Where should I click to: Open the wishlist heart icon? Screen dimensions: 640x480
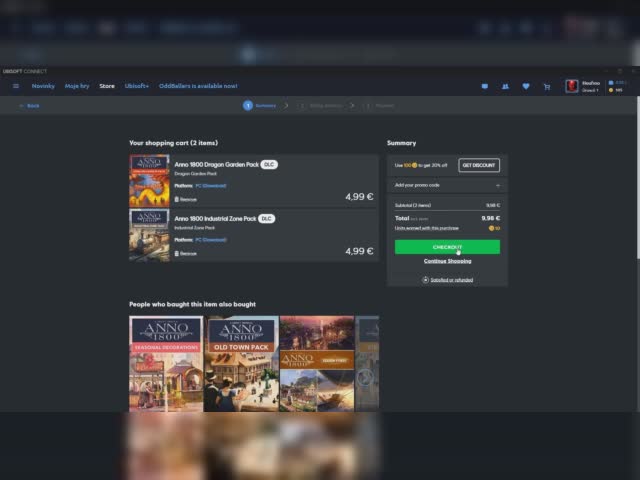point(526,86)
